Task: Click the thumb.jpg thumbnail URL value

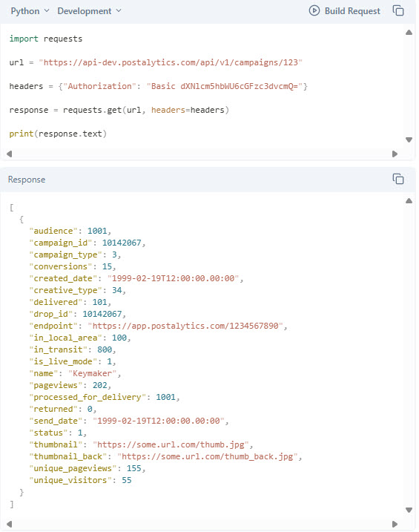Action: 171,444
